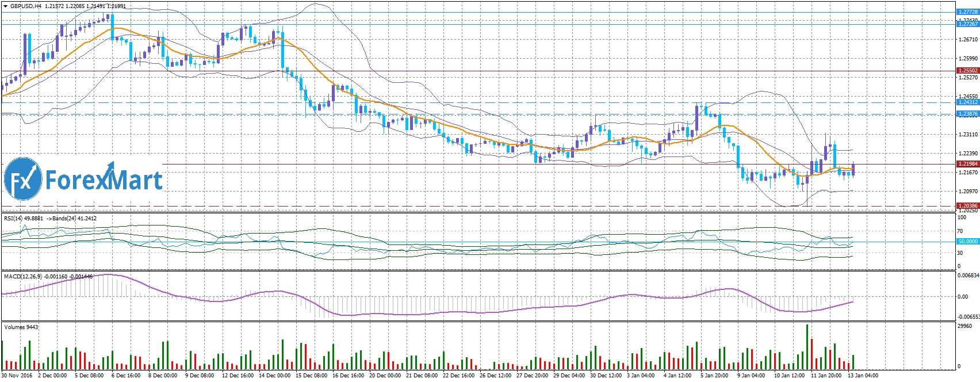Image resolution: width=980 pixels, height=382 pixels.
Task: Select the 14 Dec 00:00 time label
Action: pyautogui.click(x=275, y=376)
